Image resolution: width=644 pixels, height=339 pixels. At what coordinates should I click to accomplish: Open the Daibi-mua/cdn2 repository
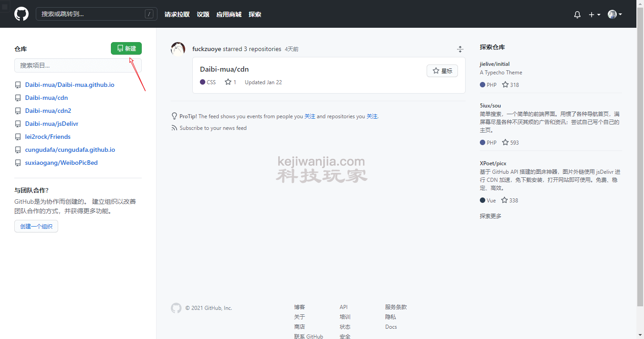coord(48,111)
